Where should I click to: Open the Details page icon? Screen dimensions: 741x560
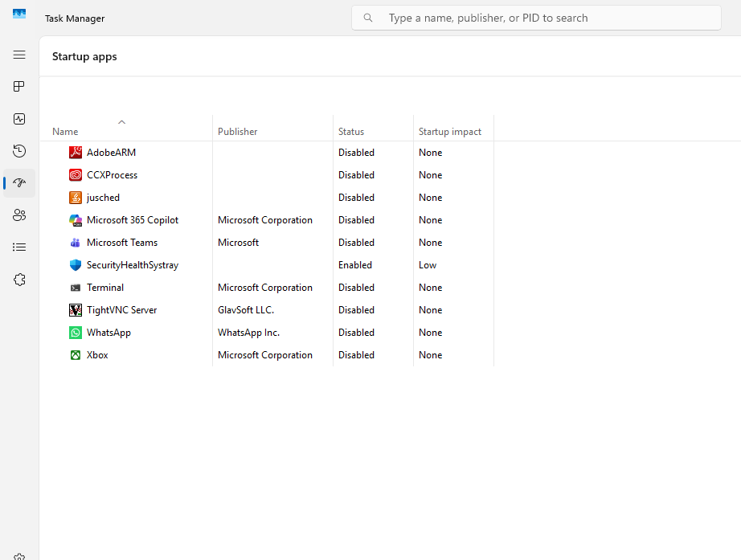click(19, 247)
